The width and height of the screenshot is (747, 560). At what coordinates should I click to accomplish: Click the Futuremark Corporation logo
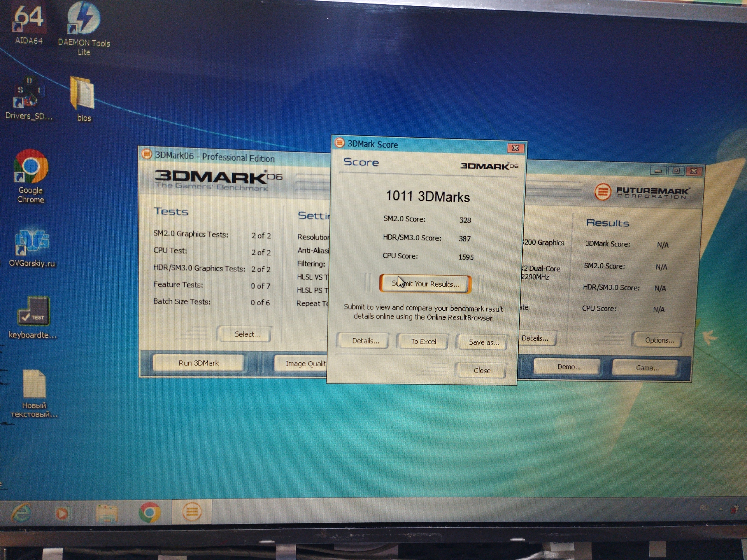click(x=642, y=192)
